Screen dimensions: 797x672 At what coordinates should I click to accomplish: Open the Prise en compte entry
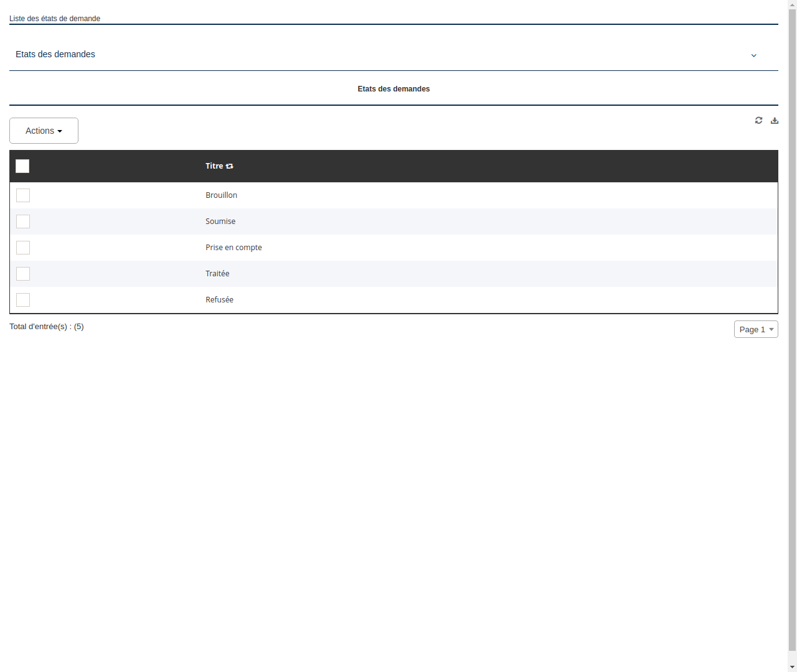(233, 247)
